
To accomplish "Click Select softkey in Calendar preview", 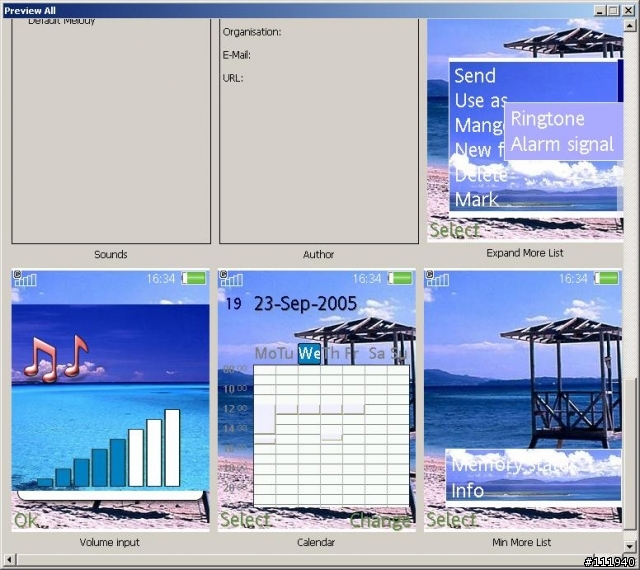I will (x=245, y=520).
